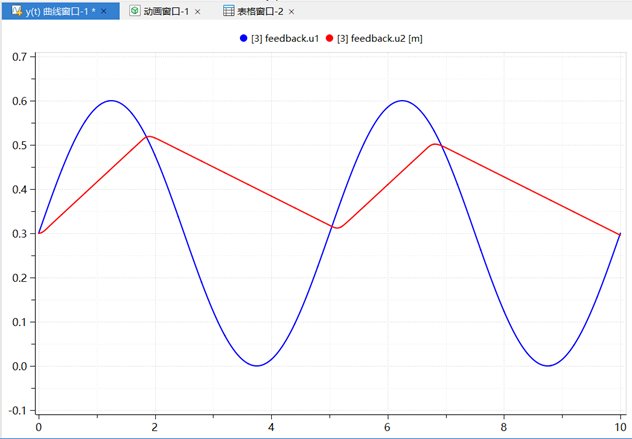Click the y-axis label 0.7
The width and height of the screenshot is (632, 439).
coord(19,57)
